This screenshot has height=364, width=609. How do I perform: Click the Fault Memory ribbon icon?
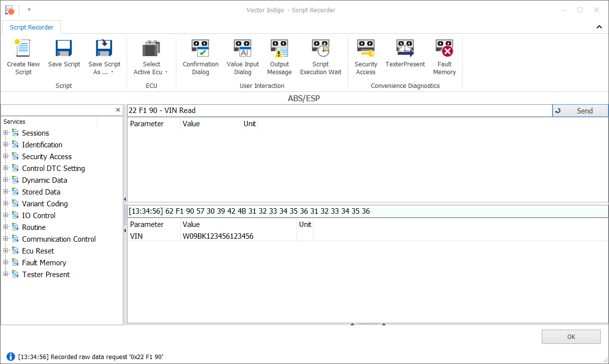coord(444,49)
